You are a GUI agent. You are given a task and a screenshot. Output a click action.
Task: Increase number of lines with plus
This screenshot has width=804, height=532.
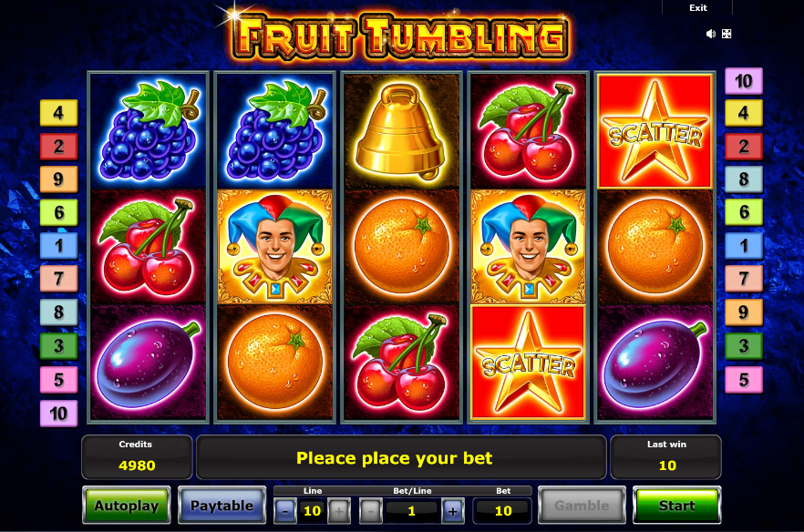tap(339, 510)
